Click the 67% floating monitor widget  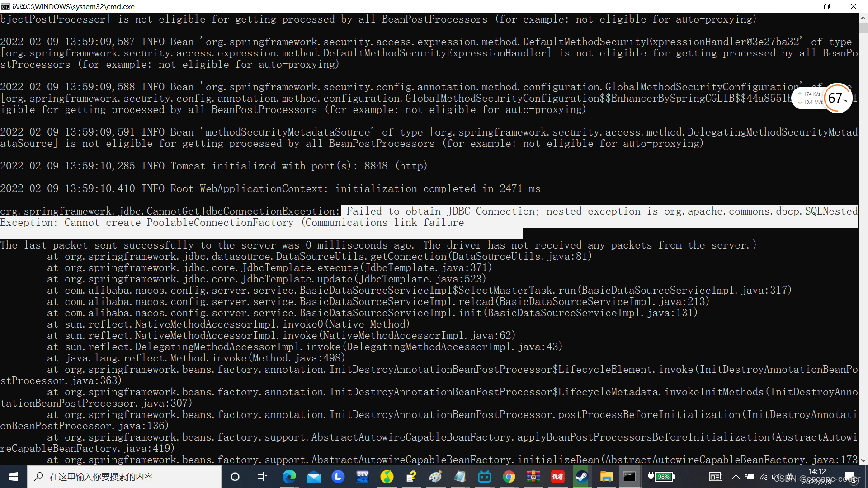(x=837, y=98)
